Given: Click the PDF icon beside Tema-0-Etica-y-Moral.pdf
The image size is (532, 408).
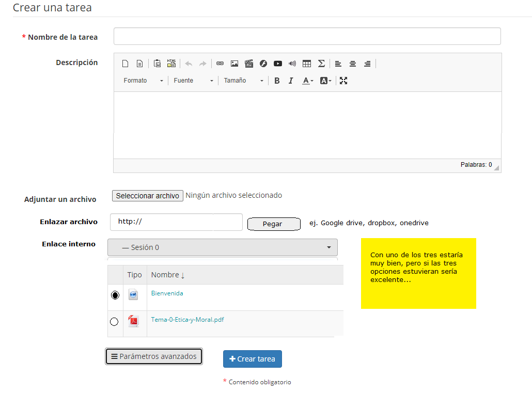Looking at the screenshot, I should point(133,321).
